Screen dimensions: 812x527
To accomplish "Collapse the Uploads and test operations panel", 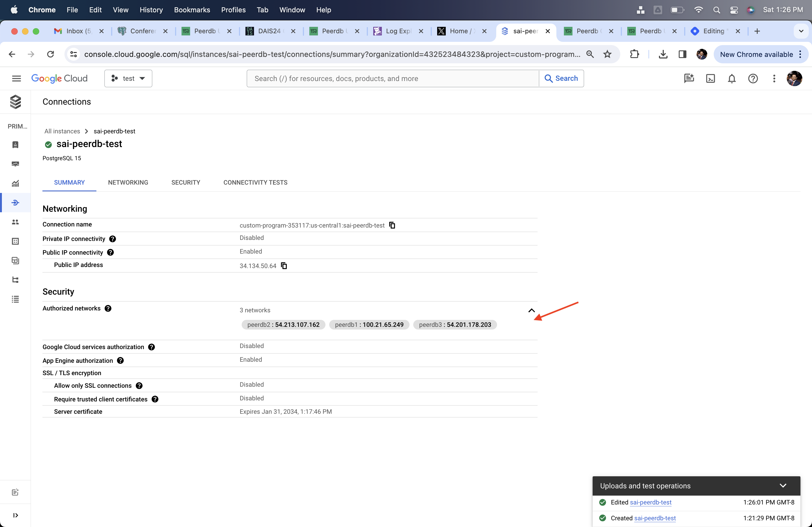I will [x=784, y=486].
